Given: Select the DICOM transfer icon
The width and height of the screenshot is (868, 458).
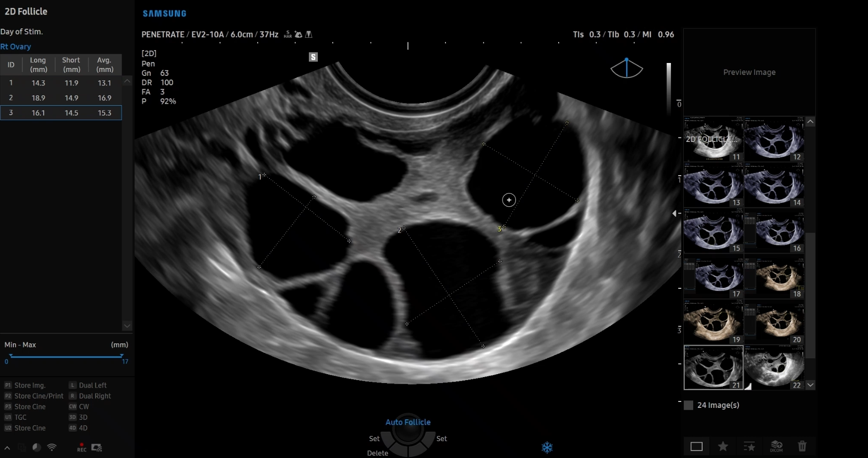Looking at the screenshot, I should [776, 447].
